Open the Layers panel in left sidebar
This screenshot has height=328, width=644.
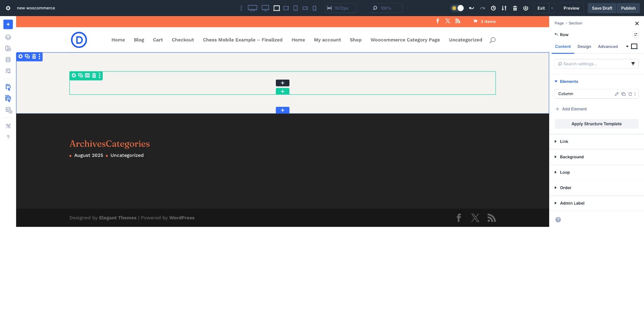tap(8, 37)
